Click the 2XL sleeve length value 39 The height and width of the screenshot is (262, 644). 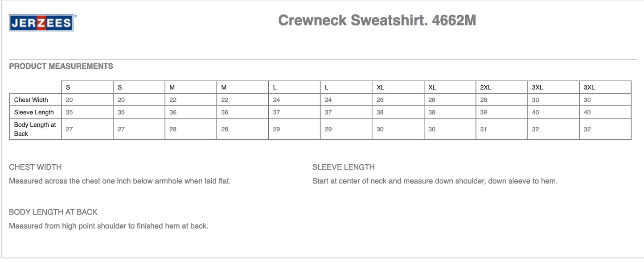pyautogui.click(x=484, y=112)
